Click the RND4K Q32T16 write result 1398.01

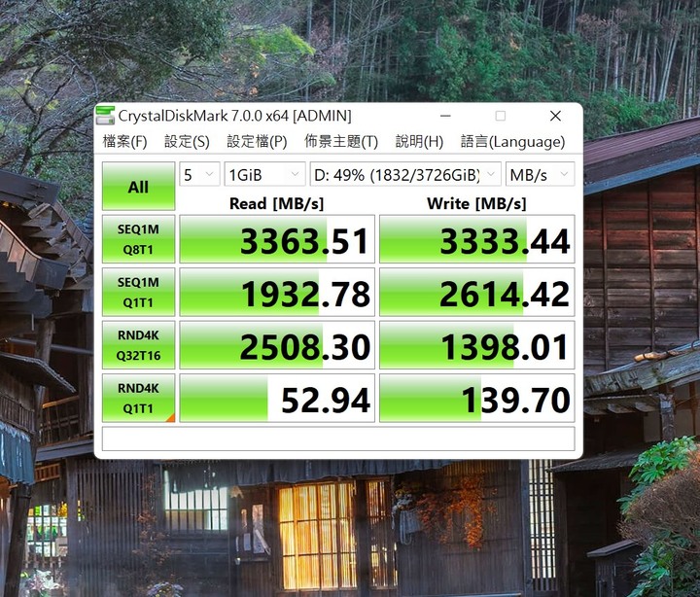tap(476, 345)
